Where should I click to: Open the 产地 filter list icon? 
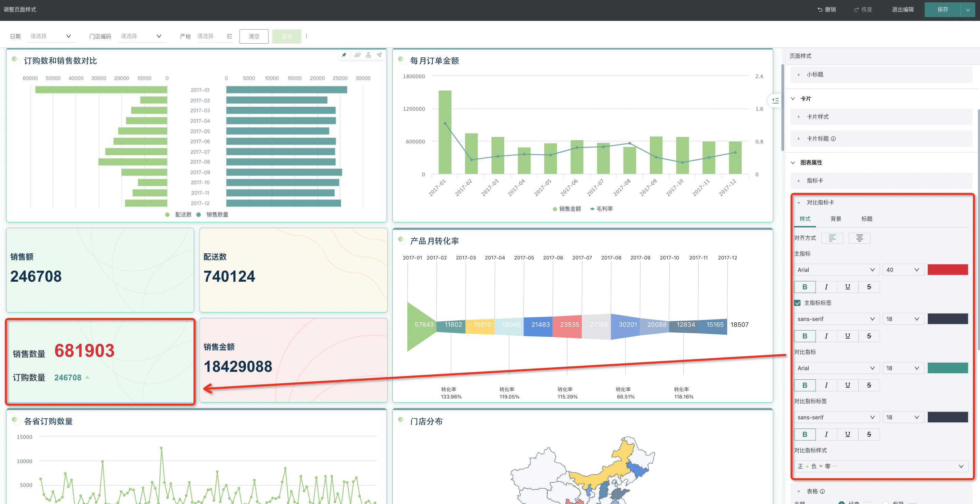pos(229,37)
